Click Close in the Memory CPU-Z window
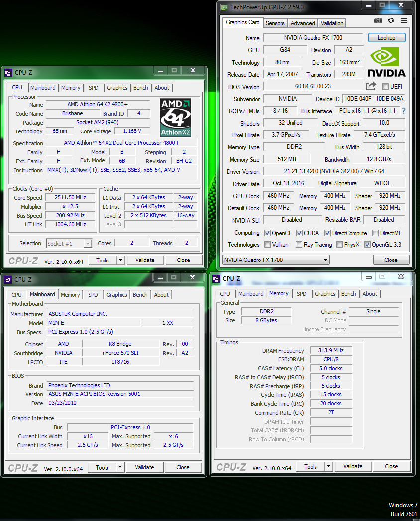420x521 pixels. pyautogui.click(x=391, y=466)
